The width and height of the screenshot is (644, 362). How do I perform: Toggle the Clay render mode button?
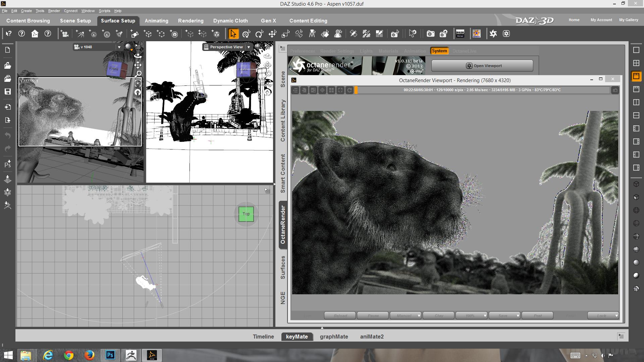pos(438,316)
